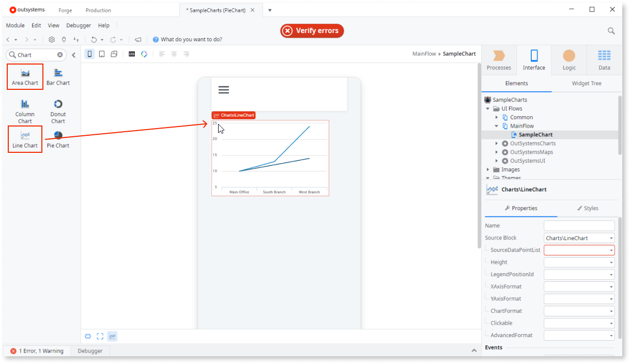Select the Bar Chart widget
Screen dimensions: 630x364
(x=57, y=76)
